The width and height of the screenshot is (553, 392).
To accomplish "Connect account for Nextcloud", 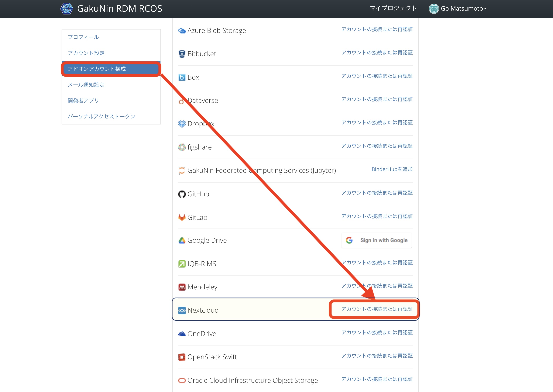I will pos(377,309).
